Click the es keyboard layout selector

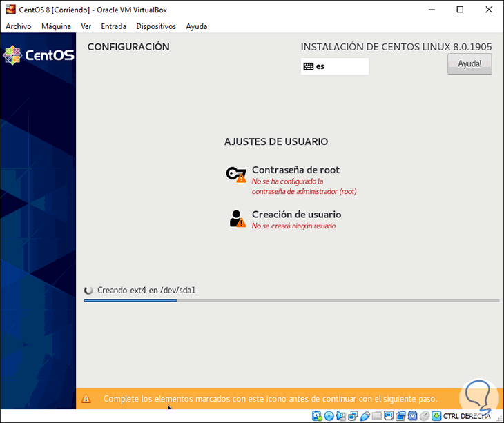(x=335, y=66)
